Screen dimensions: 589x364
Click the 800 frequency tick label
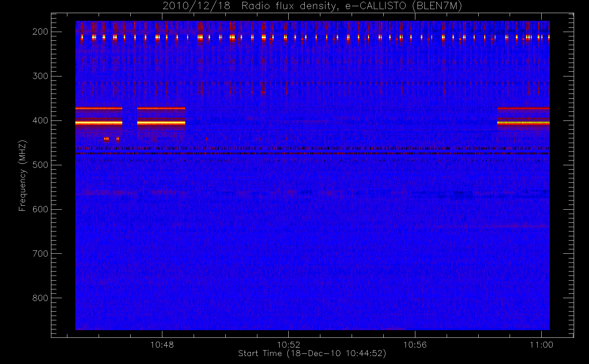pos(40,298)
